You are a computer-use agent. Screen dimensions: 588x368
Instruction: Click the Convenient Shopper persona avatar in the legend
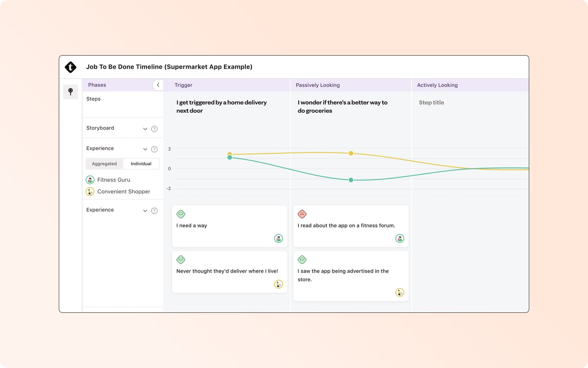90,191
